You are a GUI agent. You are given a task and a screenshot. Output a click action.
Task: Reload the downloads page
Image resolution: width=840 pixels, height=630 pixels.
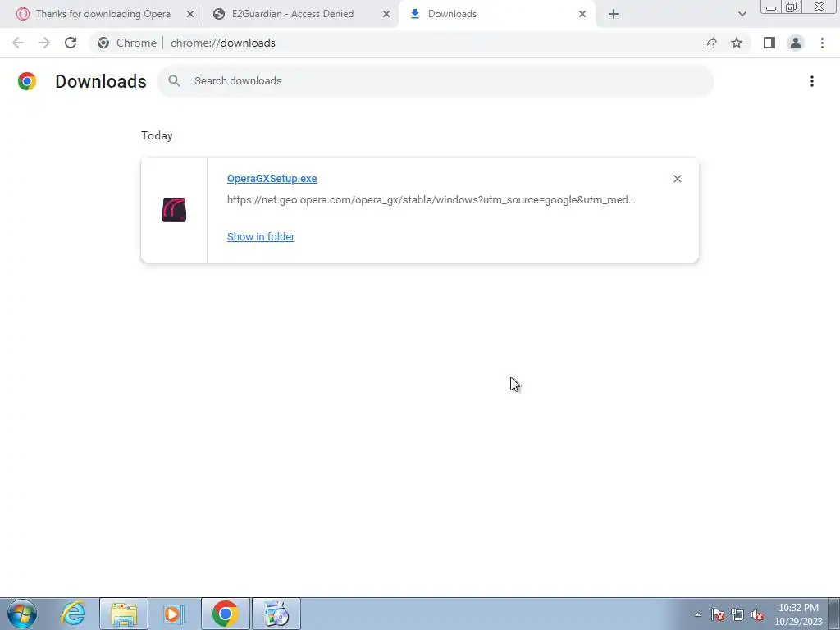(x=71, y=43)
